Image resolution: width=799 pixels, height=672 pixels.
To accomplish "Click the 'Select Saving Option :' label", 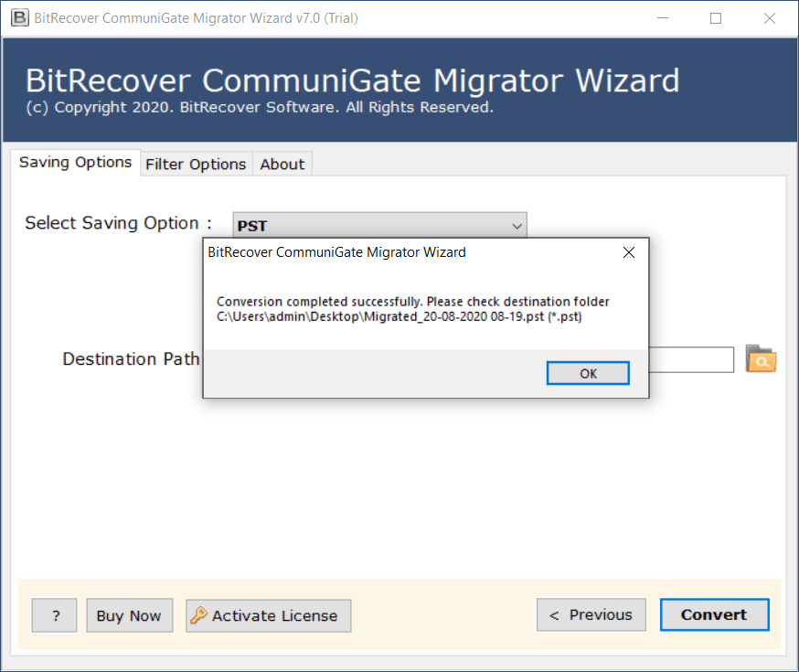I will 118,223.
